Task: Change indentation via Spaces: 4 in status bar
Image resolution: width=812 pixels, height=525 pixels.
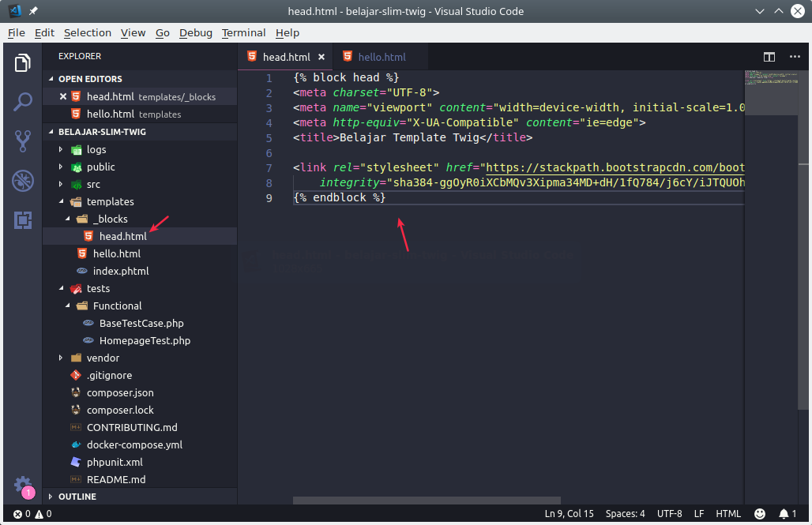Action: (x=625, y=513)
